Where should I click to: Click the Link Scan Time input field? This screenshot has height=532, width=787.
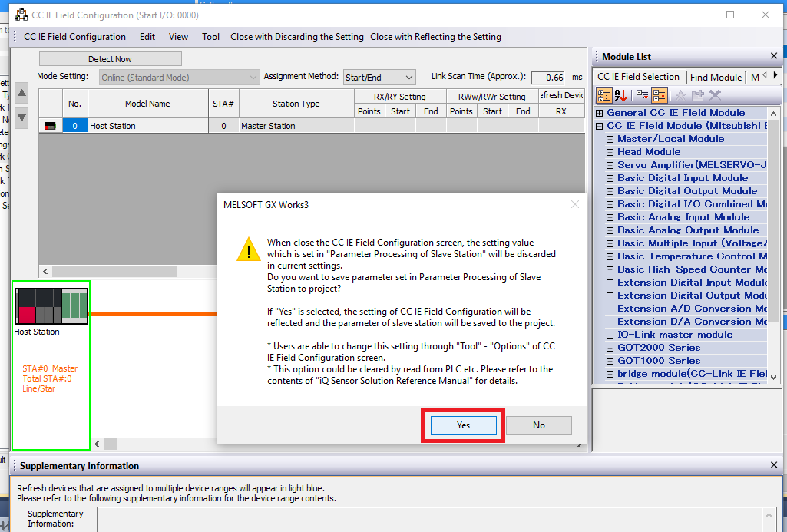pyautogui.click(x=547, y=78)
